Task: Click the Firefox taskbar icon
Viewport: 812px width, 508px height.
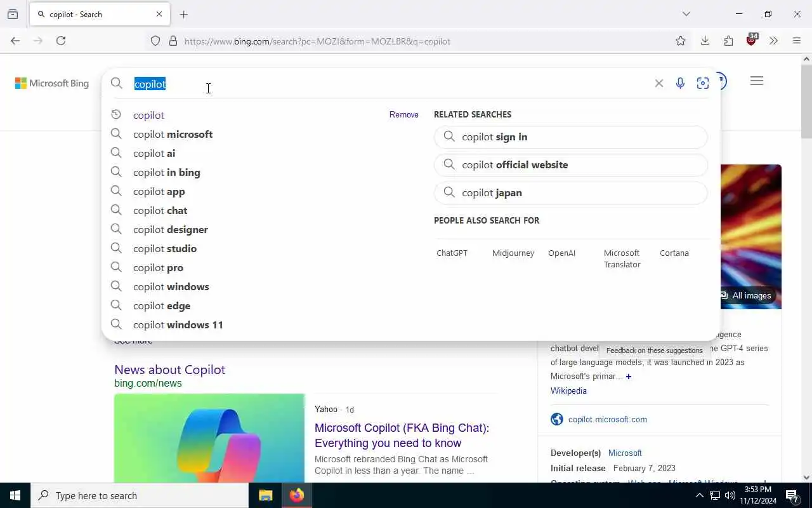Action: click(296, 495)
